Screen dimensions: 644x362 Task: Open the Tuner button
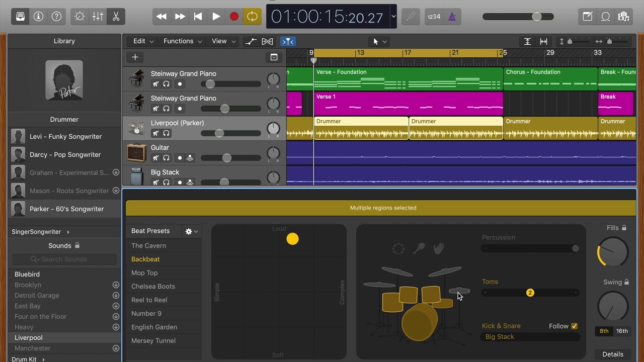point(411,17)
